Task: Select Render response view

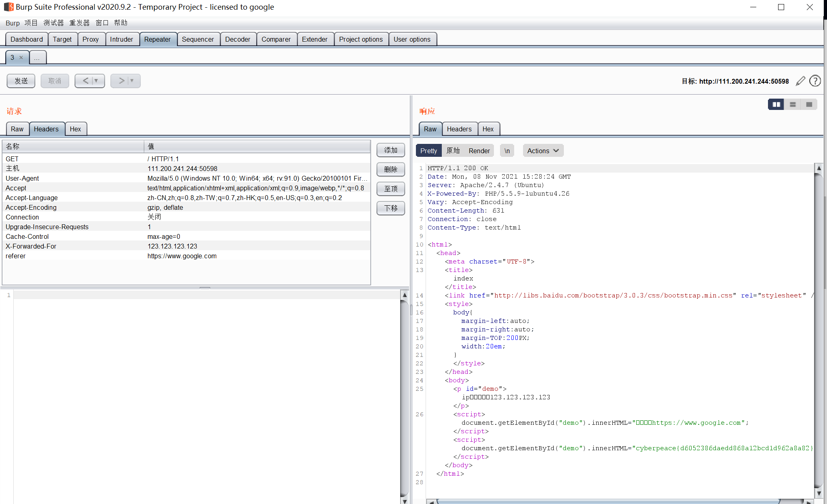Action: pyautogui.click(x=479, y=151)
